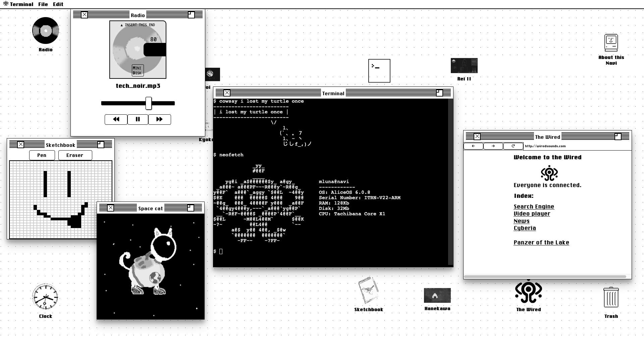Click the "Serial Number: ITRN-V22-ARM" line
Viewport: 644px width, 339px height.
click(360, 198)
